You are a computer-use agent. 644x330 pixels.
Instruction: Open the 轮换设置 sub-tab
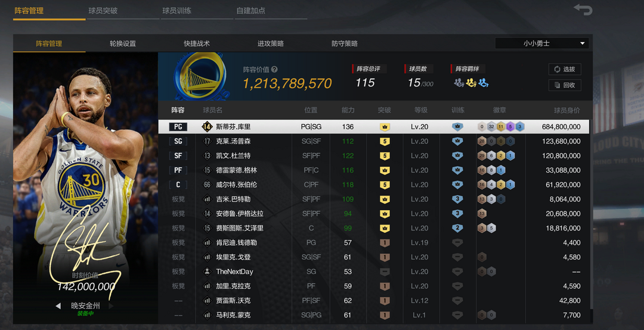[x=122, y=43]
